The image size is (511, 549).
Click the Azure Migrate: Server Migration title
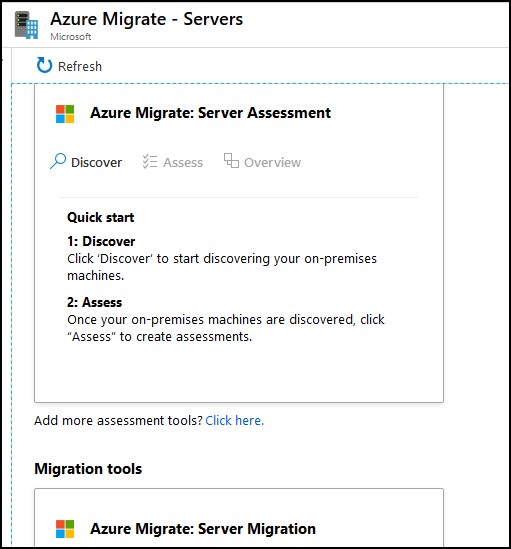[x=203, y=529]
